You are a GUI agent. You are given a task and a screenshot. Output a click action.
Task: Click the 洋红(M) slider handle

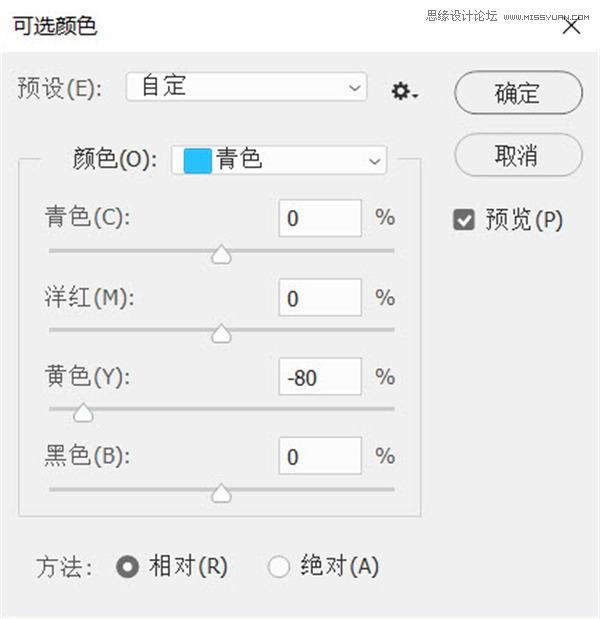coord(221,334)
